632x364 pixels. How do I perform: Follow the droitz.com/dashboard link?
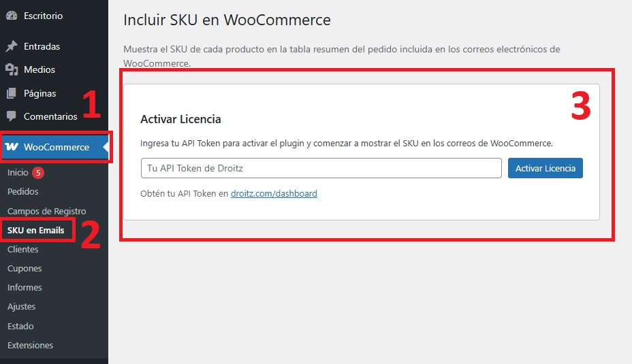click(274, 194)
